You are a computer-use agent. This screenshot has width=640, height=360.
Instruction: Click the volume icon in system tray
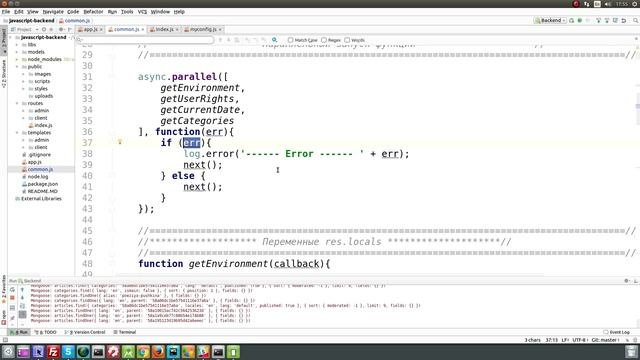pos(608,4)
